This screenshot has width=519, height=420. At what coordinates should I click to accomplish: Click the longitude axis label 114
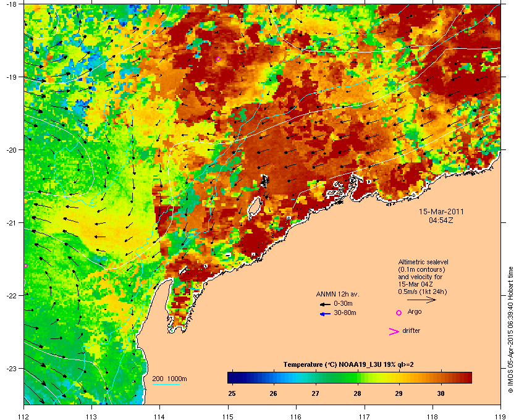pyautogui.click(x=159, y=417)
